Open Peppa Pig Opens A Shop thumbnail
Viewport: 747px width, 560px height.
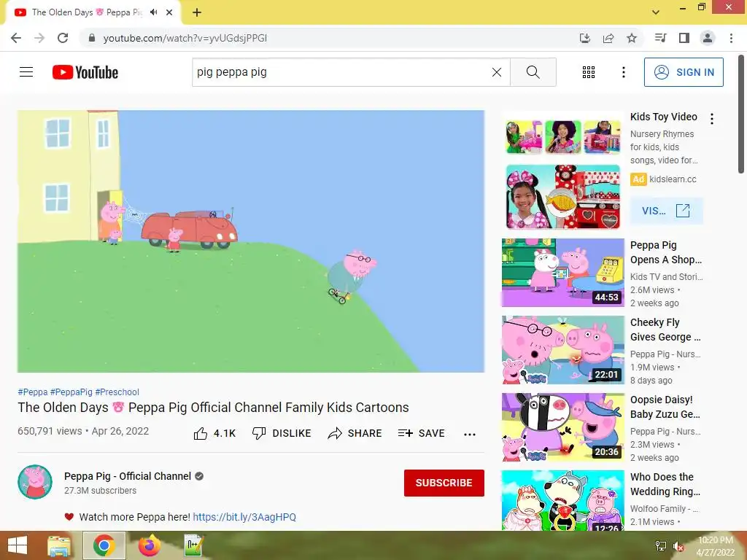coord(562,273)
